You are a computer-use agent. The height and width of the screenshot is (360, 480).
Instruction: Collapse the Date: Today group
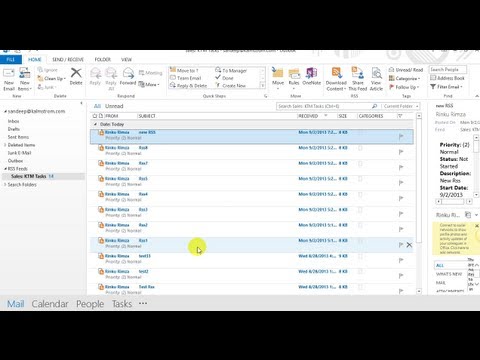pyautogui.click(x=95, y=124)
